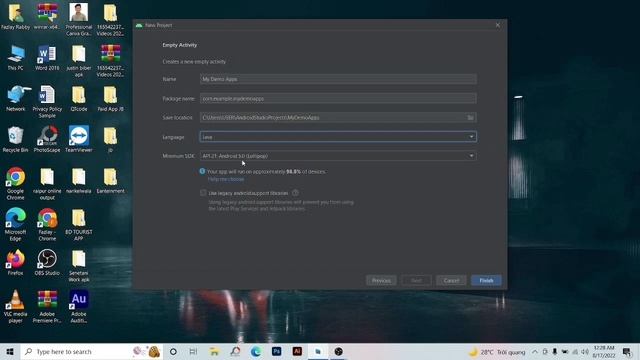Image resolution: width=640 pixels, height=360 pixels.
Task: Open Illustrator from the taskbar
Action: click(x=297, y=351)
